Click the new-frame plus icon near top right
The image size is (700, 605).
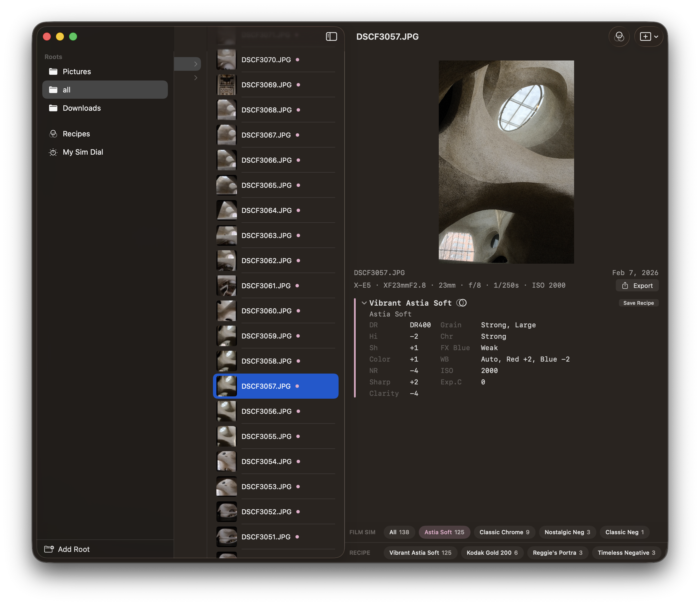pos(645,37)
